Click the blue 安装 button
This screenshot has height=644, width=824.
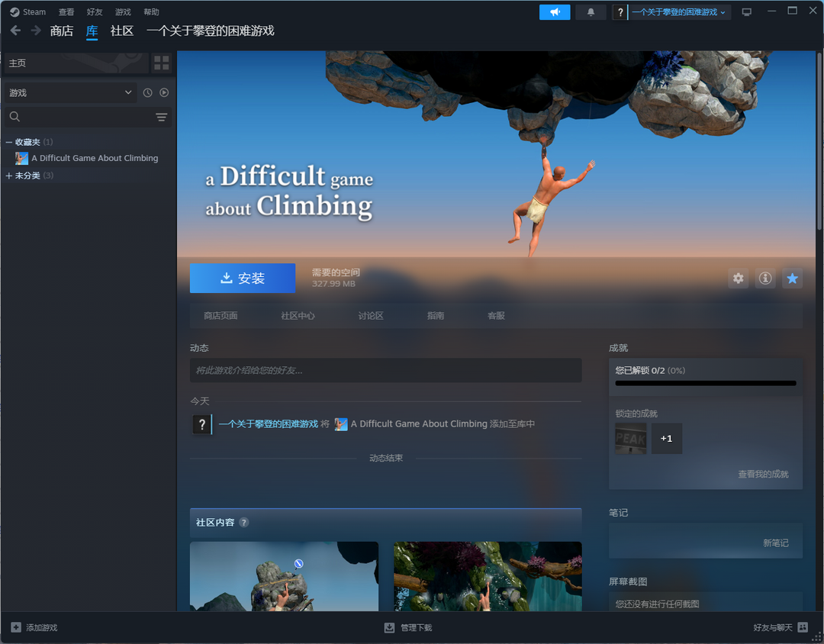(x=243, y=278)
